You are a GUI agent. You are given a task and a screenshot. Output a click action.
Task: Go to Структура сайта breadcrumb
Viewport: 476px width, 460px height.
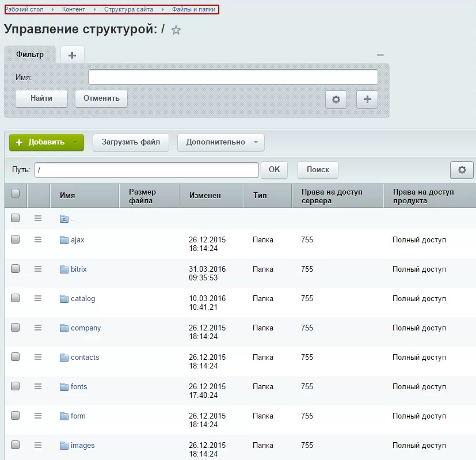click(x=128, y=9)
